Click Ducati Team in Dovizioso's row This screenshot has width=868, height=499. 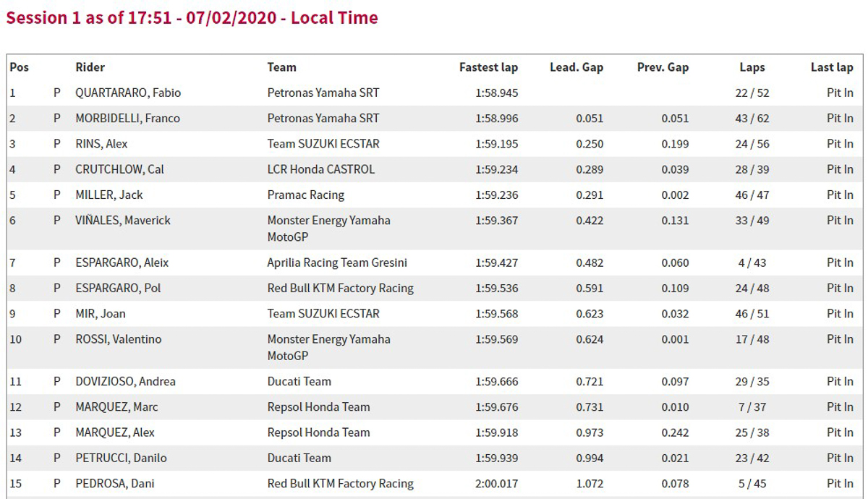click(x=299, y=381)
